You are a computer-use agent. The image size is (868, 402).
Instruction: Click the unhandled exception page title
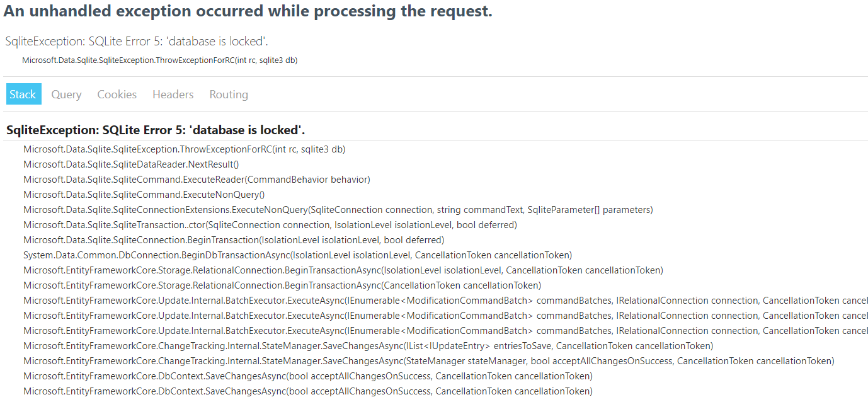point(249,11)
